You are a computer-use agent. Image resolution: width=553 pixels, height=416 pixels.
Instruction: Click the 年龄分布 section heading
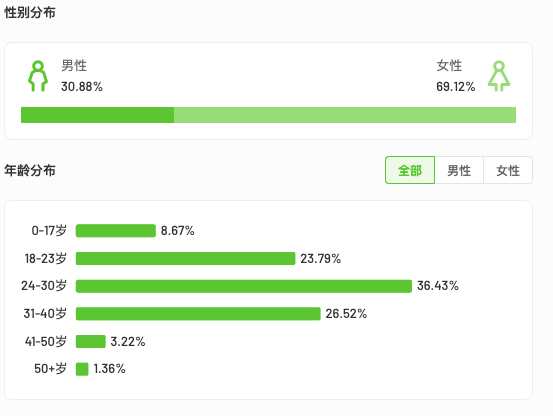click(30, 170)
